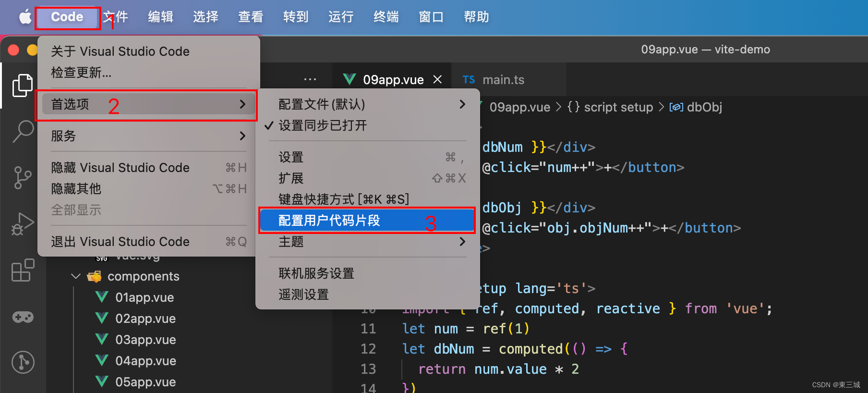Open the 运行 menu
The height and width of the screenshot is (393, 868).
coord(341,17)
